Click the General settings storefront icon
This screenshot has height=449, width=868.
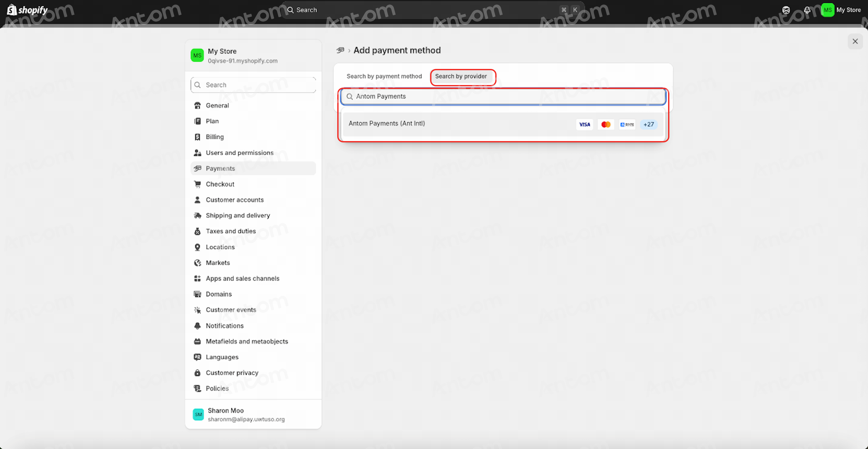click(197, 105)
